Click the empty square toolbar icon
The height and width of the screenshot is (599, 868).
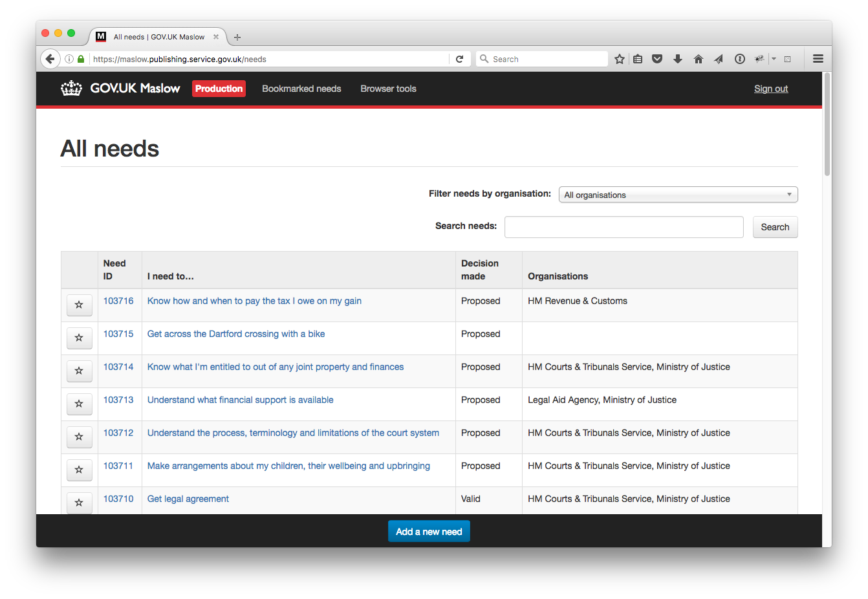click(788, 59)
